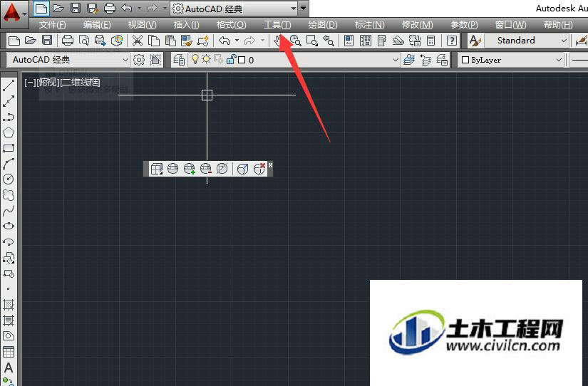Expand undo list in Quick Access toolbar
This screenshot has width=588, height=386.
click(140, 8)
